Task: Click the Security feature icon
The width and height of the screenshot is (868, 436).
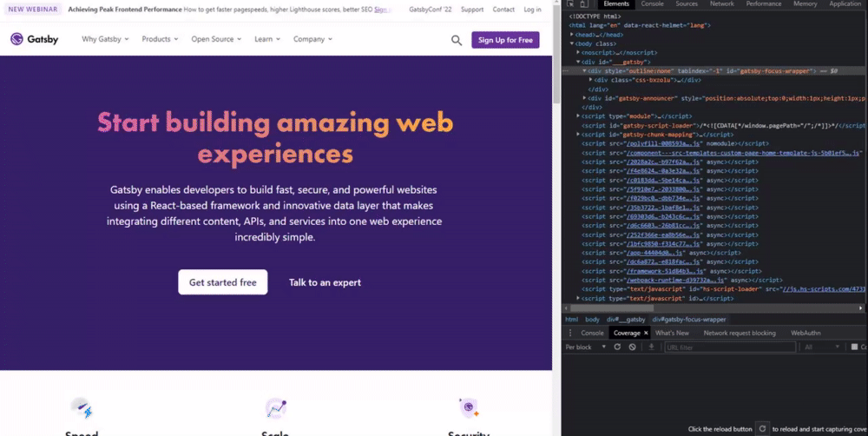Action: [x=469, y=408]
